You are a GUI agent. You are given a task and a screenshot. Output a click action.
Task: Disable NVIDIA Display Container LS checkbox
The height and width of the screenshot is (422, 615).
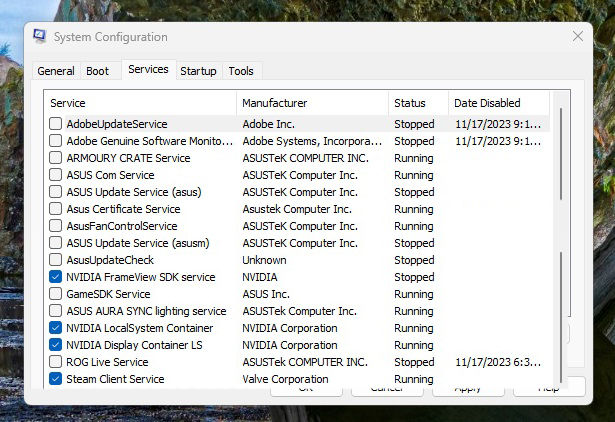tap(55, 345)
